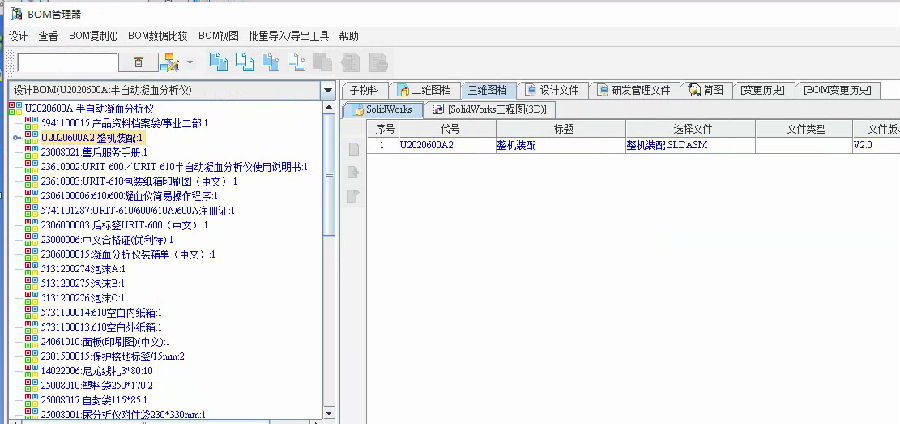Click the 整机装配.SLDASM file cell
The image size is (900, 424).
(x=690, y=145)
